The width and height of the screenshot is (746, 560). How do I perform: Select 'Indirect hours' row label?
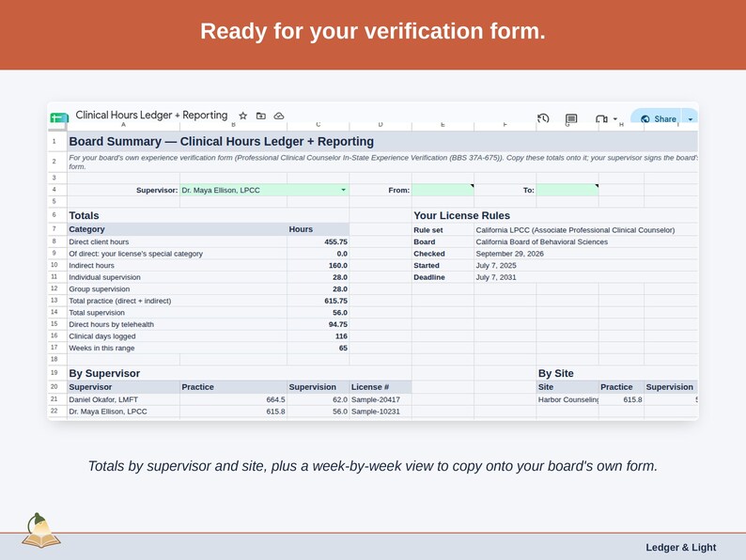(177, 266)
